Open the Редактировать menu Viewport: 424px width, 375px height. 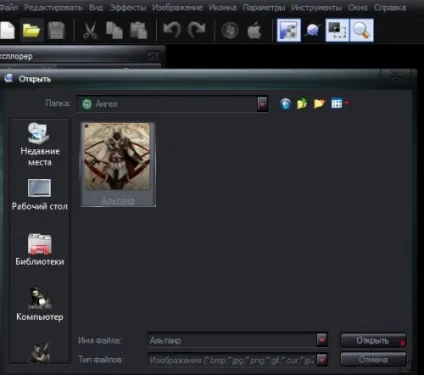pos(53,7)
